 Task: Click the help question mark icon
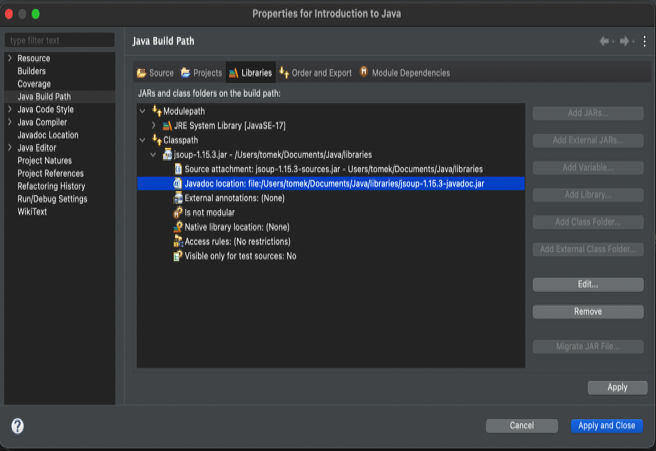[17, 426]
